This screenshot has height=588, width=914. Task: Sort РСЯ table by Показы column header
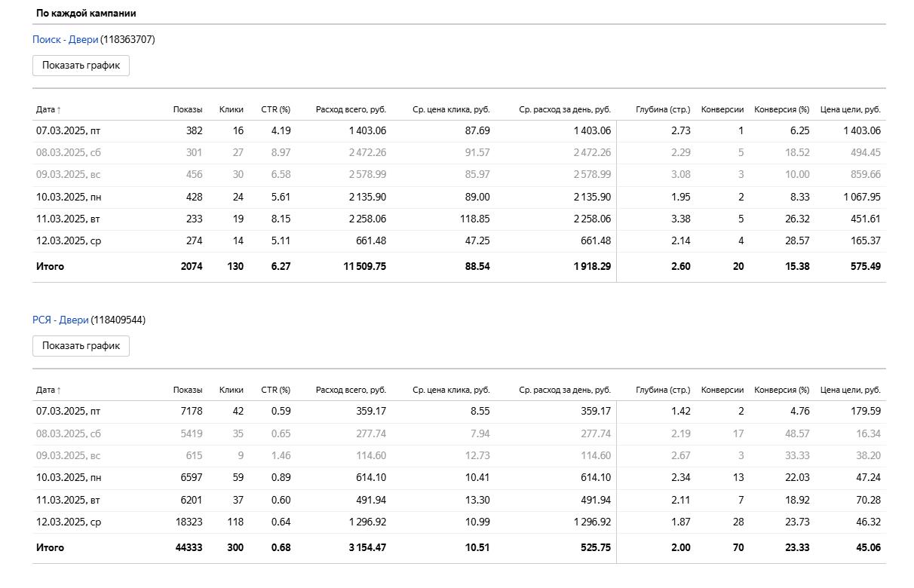(187, 390)
